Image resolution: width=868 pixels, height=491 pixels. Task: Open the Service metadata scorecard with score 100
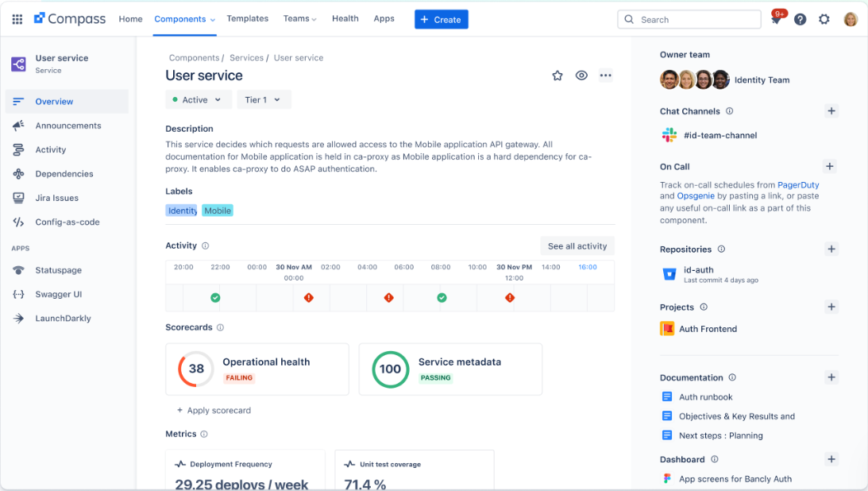coord(450,369)
